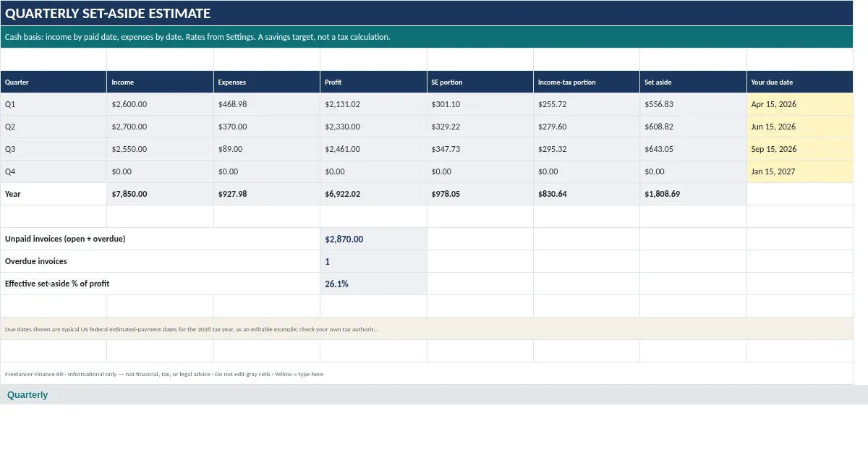Select Q1 set aside $556.83
The width and height of the screenshot is (868, 463).
pyautogui.click(x=694, y=104)
